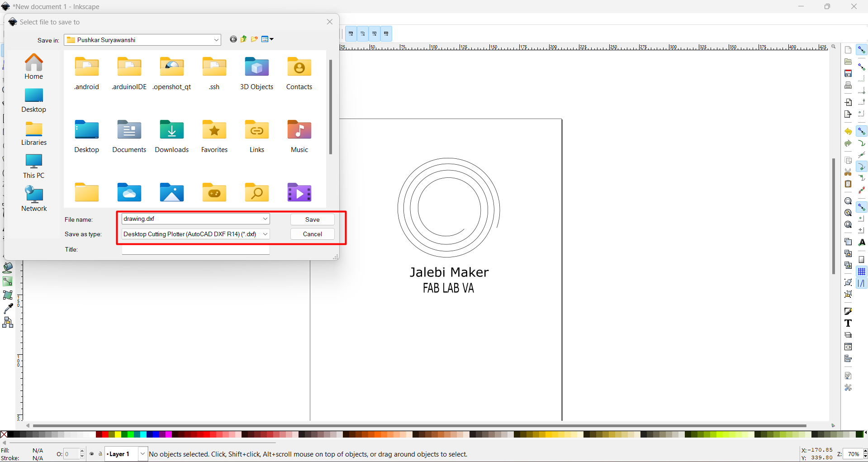The image size is (868, 462).
Task: Click the Paste clipboard icon
Action: point(848,184)
